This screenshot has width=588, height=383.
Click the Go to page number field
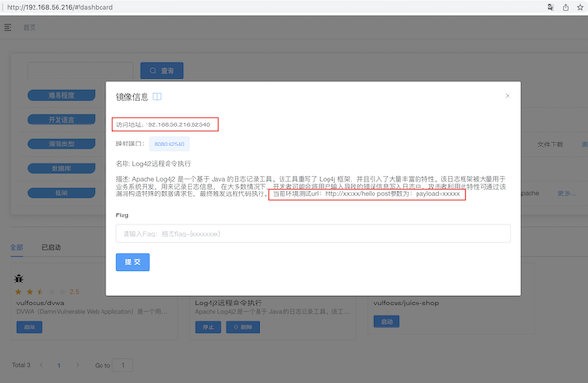click(x=123, y=365)
